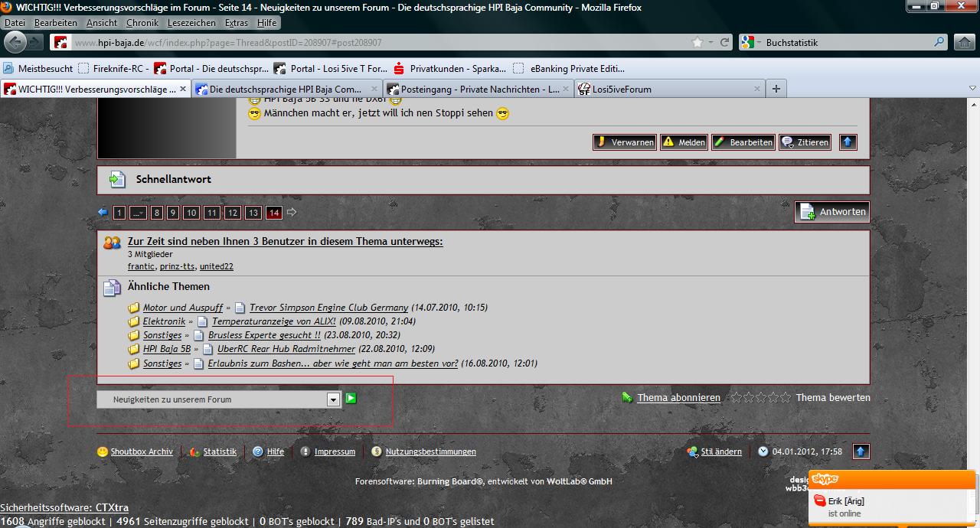Open UberRC Rear Hub Radmitnehmer thread

pos(286,349)
